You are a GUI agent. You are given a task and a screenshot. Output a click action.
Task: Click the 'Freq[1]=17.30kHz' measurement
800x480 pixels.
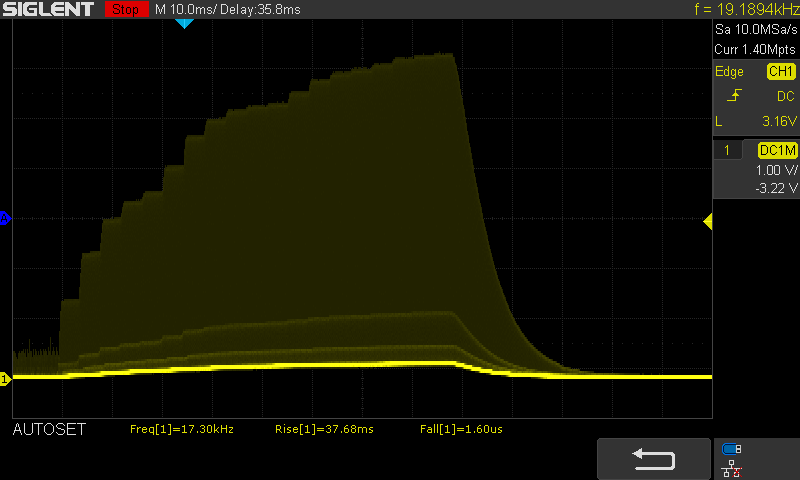[x=182, y=430]
